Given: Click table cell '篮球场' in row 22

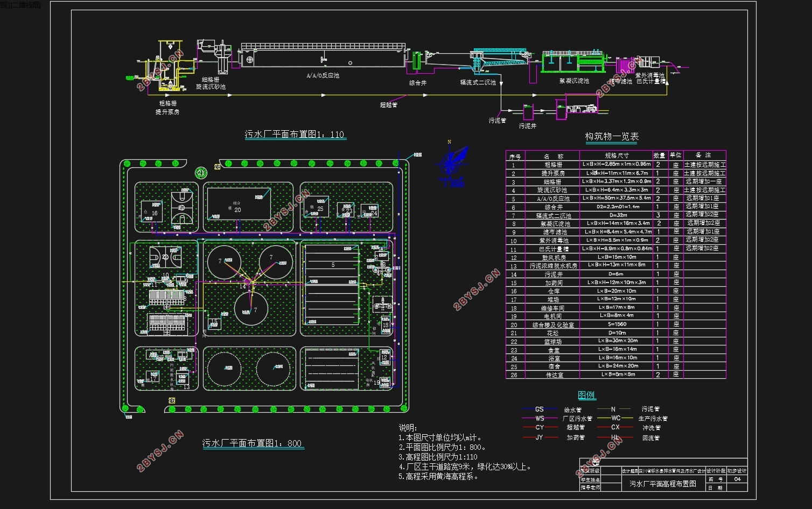Looking at the screenshot, I should [x=553, y=342].
